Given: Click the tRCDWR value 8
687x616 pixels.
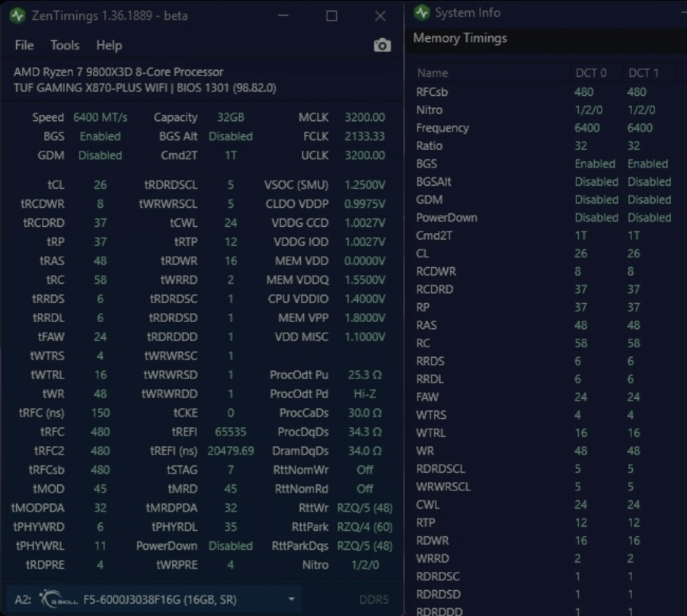Looking at the screenshot, I should pos(100,204).
